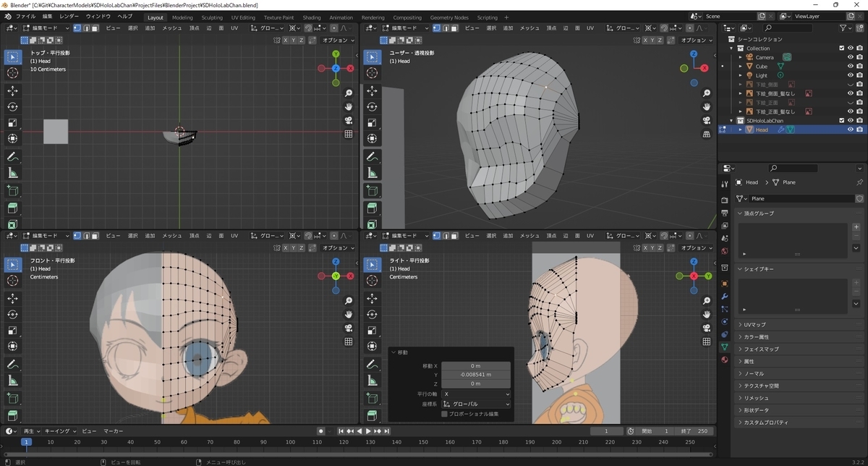Image resolution: width=868 pixels, height=466 pixels.
Task: Open the メッシュ menu in the front view header
Action: pos(172,236)
